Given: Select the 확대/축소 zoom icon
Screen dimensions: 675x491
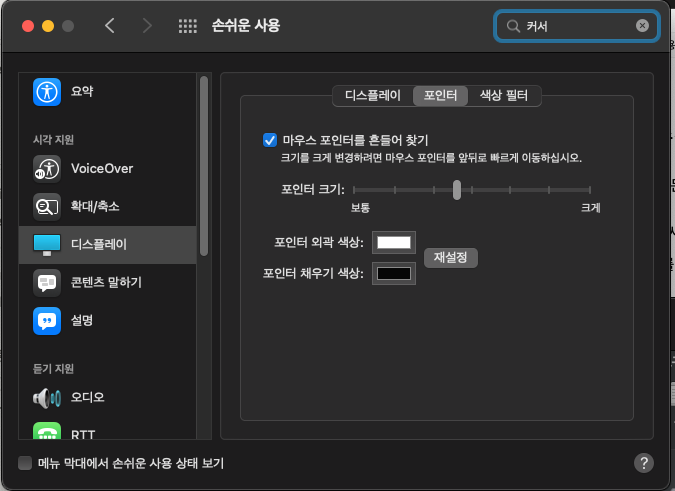Looking at the screenshot, I should pyautogui.click(x=47, y=207).
